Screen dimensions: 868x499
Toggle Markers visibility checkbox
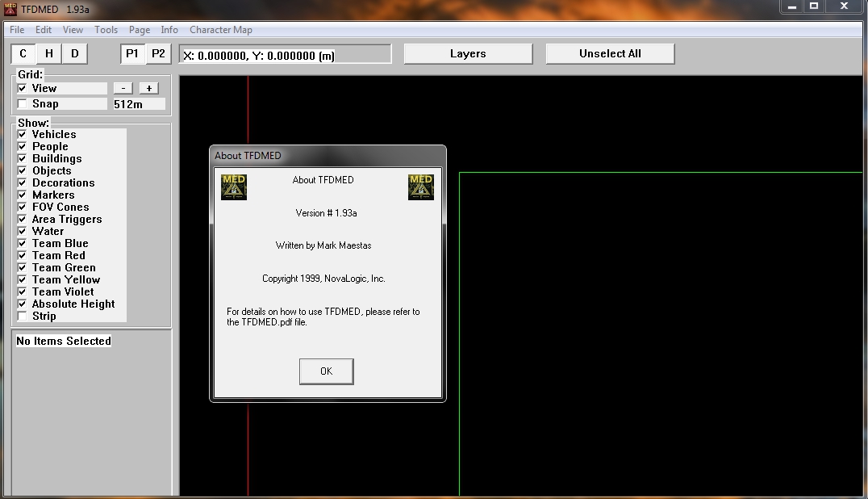22,195
